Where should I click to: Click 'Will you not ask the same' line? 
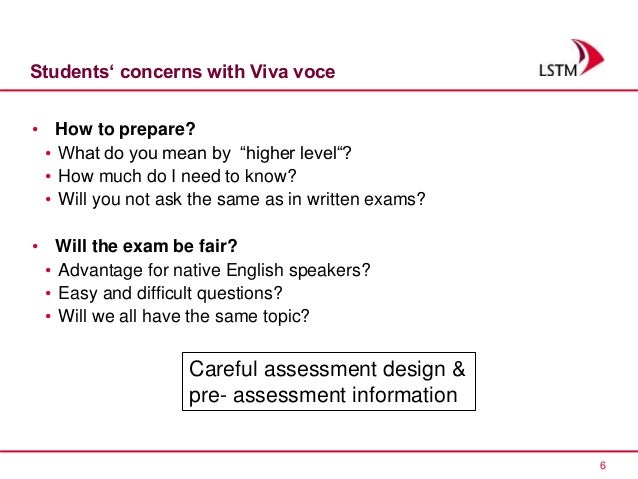pyautogui.click(x=242, y=198)
